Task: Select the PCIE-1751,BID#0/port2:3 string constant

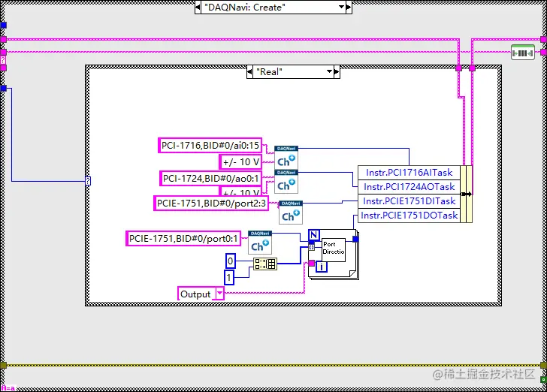Action: [x=211, y=203]
